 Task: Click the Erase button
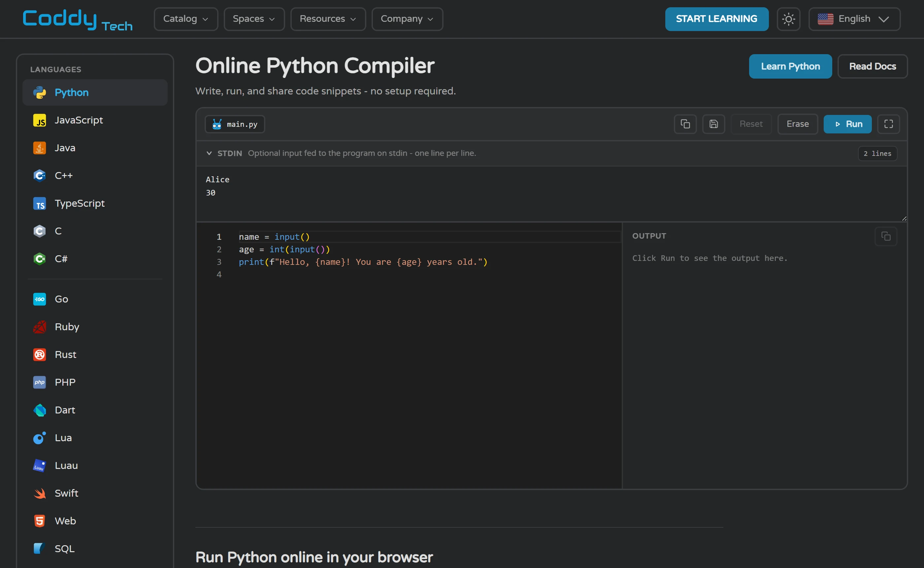tap(797, 124)
